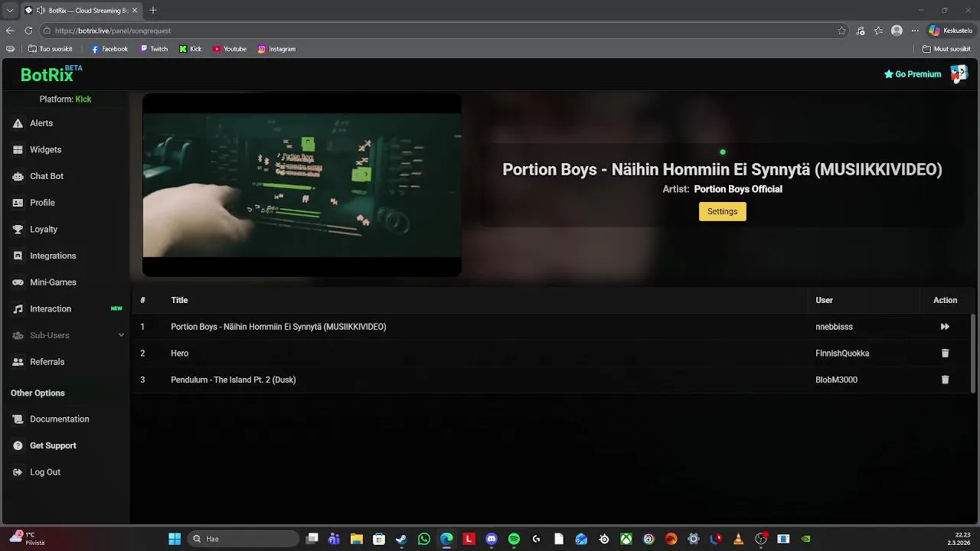Open the Windows Start menu
The image size is (980, 551).
click(x=175, y=539)
